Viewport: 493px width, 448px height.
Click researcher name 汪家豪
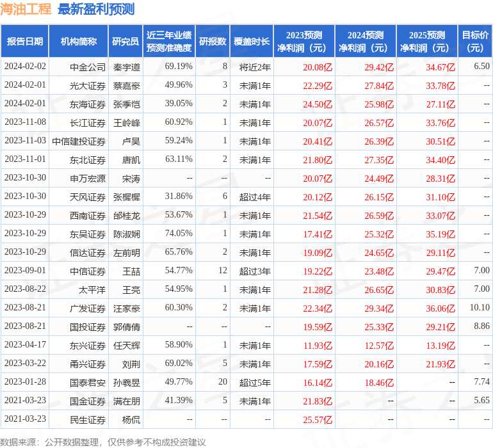click(126, 308)
